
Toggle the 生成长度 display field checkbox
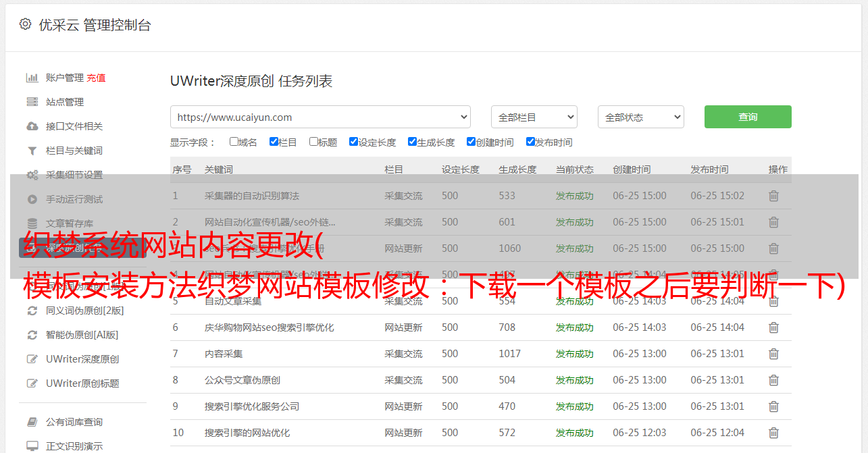412,142
